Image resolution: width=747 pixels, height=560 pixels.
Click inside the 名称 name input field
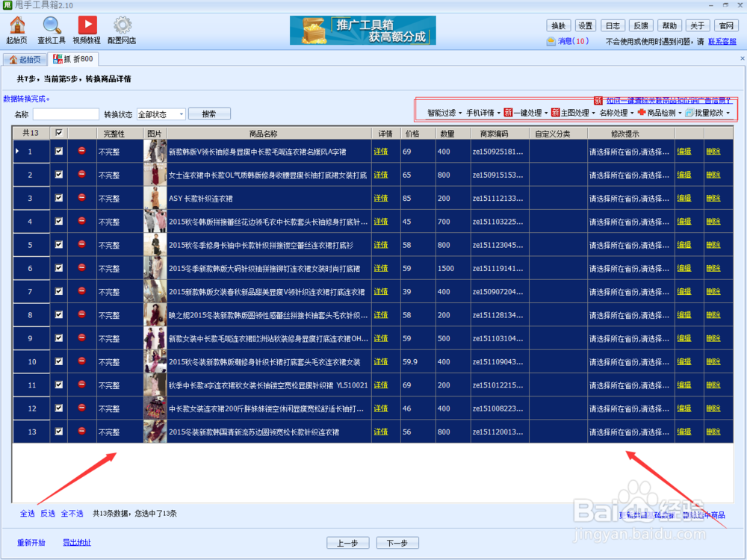(67, 113)
